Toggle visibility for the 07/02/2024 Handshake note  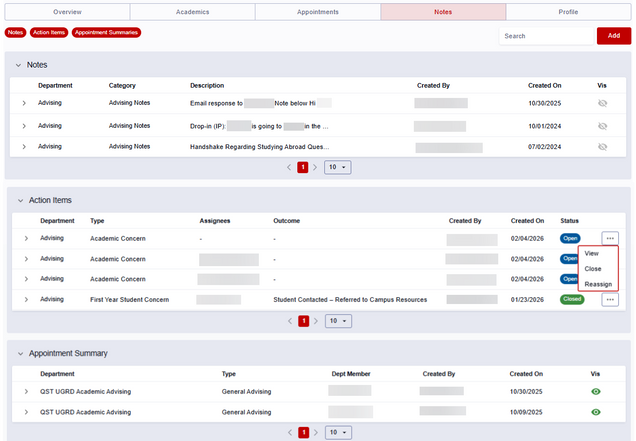pyautogui.click(x=602, y=146)
